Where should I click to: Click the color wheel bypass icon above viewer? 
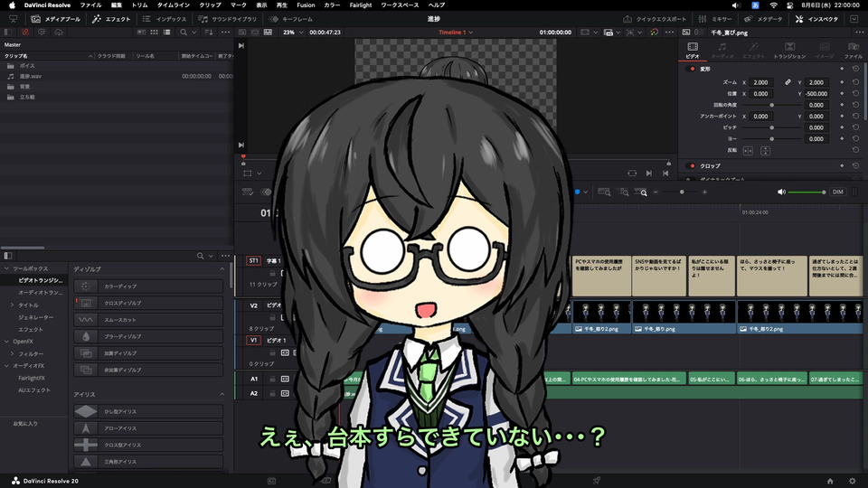tap(655, 33)
